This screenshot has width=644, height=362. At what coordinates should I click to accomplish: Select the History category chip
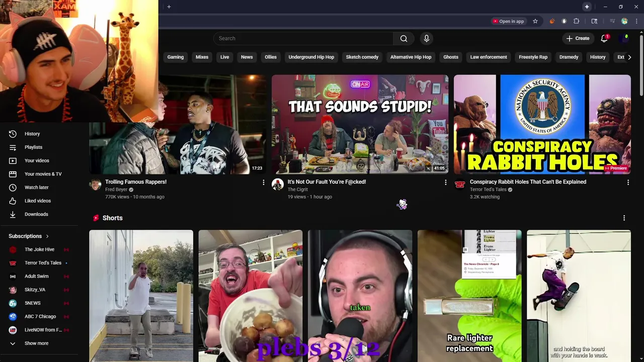[x=598, y=57]
